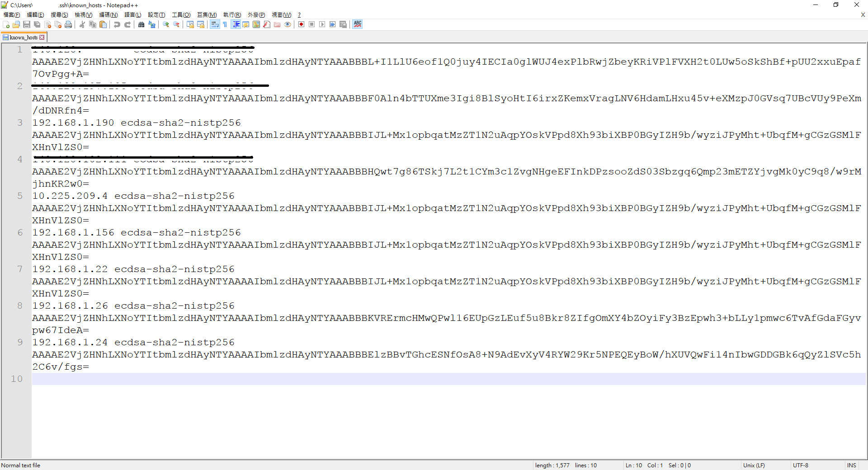The width and height of the screenshot is (868, 470).
Task: Run the ABC spell checker
Action: (x=357, y=24)
